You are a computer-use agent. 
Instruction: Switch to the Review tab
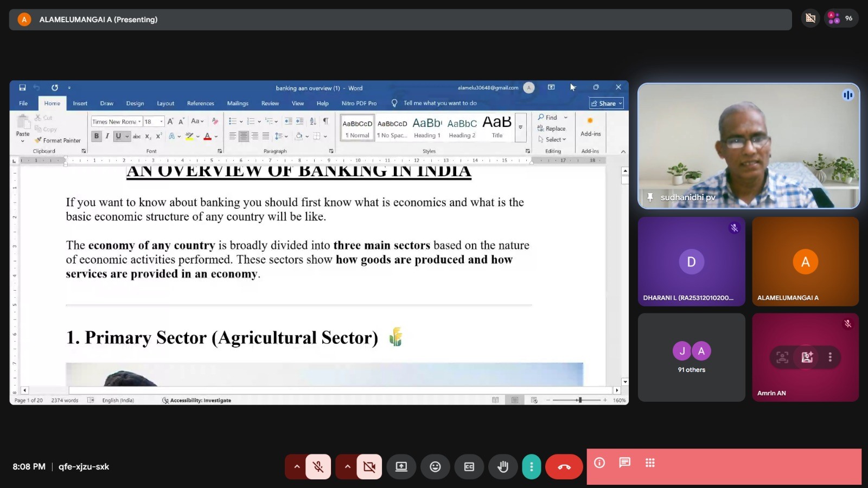[270, 103]
